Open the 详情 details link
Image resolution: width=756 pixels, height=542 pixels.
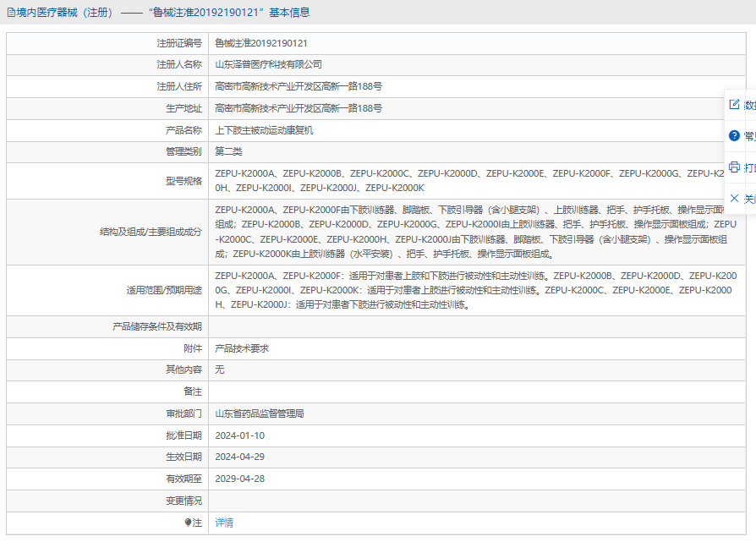pyautogui.click(x=224, y=523)
